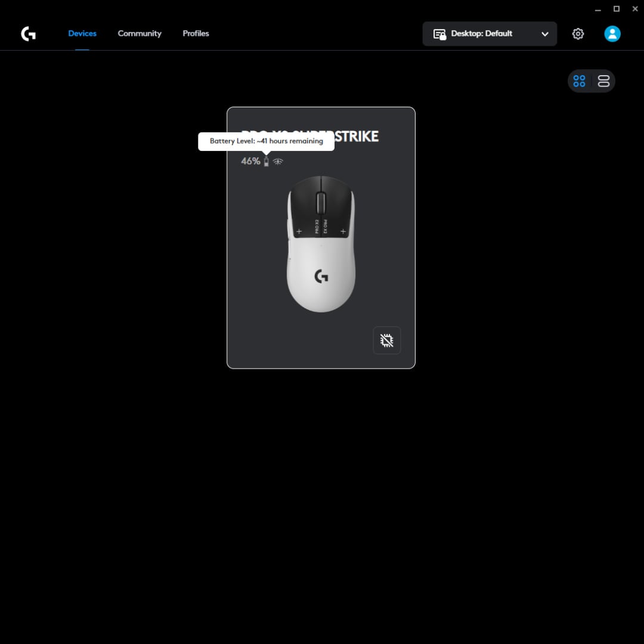This screenshot has width=644, height=644.
Task: Click the chevron beside Desktop: Default
Action: click(544, 33)
